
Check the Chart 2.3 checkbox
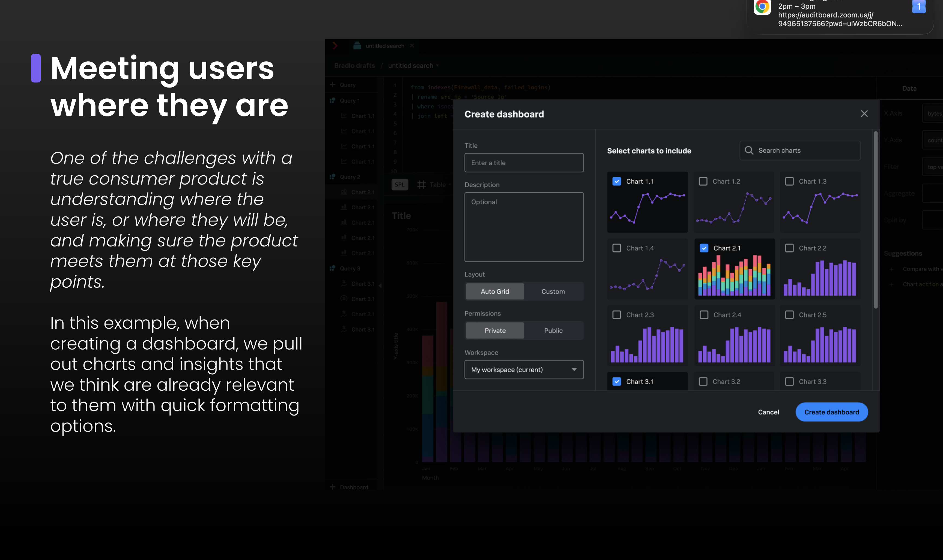(x=617, y=315)
